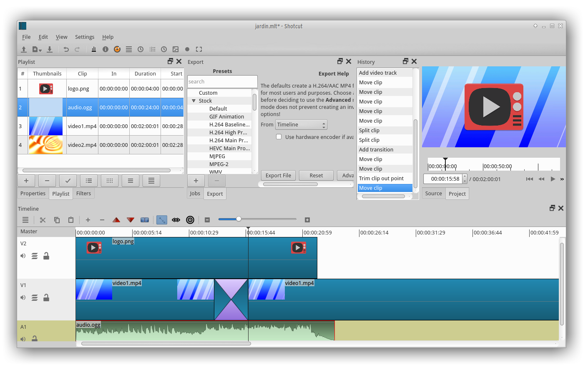Click the Reset button in Export
Viewport: 588px width, 368px height.
pos(316,176)
